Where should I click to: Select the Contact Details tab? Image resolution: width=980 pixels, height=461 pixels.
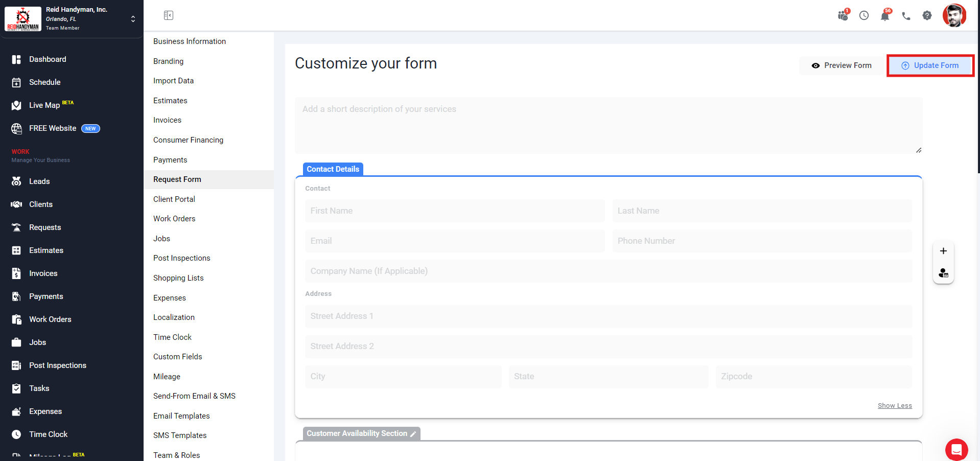click(x=333, y=169)
